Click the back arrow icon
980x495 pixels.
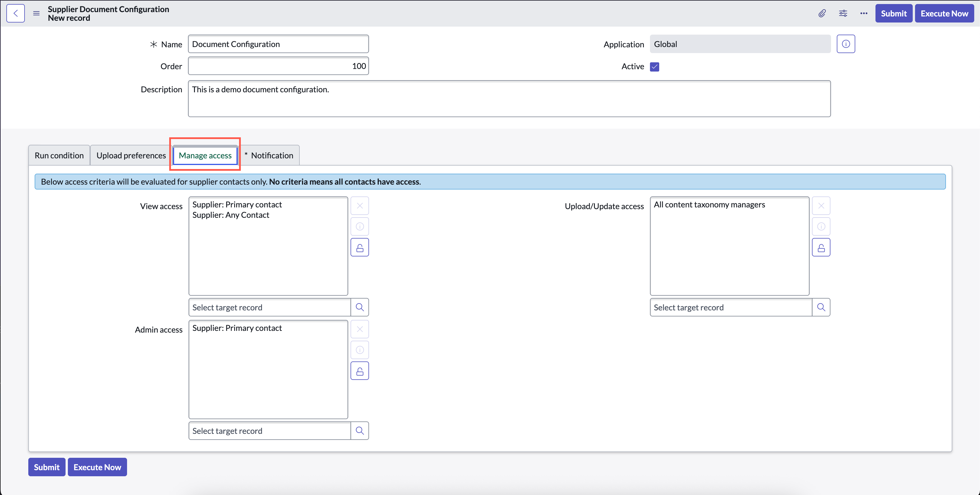tap(16, 13)
